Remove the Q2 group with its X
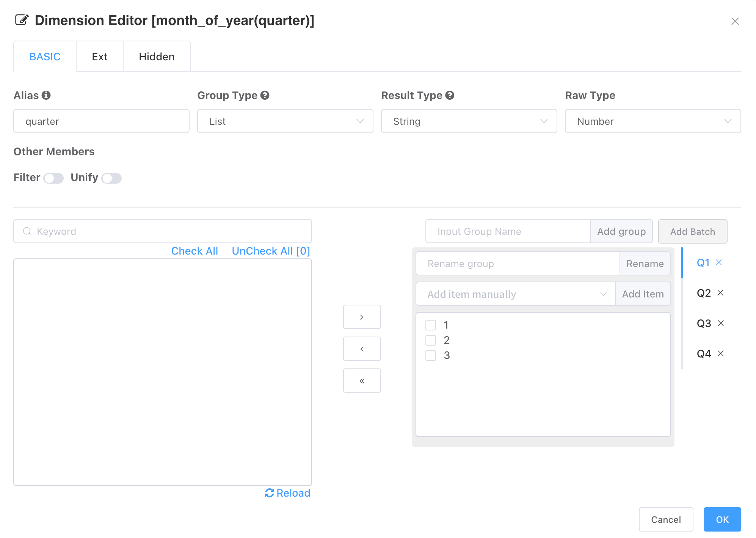 pyautogui.click(x=720, y=293)
